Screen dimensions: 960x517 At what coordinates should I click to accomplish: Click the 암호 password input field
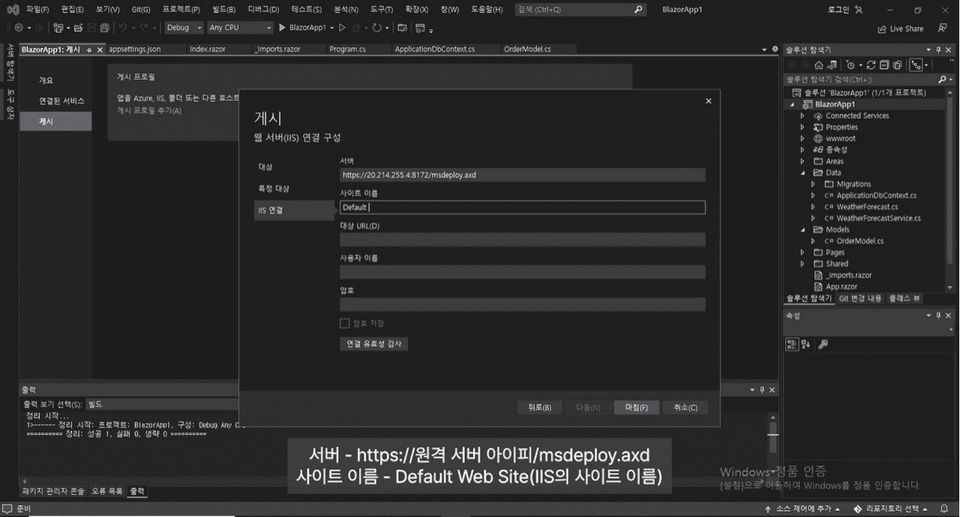[522, 304]
